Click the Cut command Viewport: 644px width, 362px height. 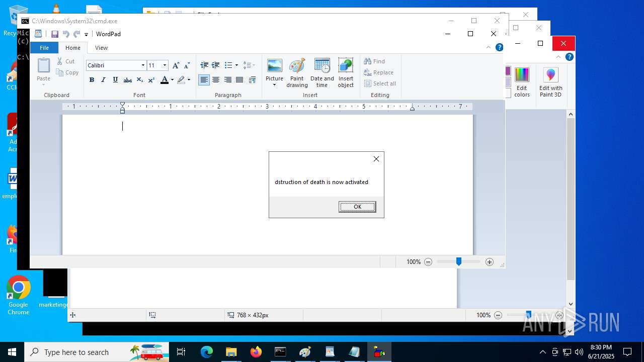(x=65, y=61)
